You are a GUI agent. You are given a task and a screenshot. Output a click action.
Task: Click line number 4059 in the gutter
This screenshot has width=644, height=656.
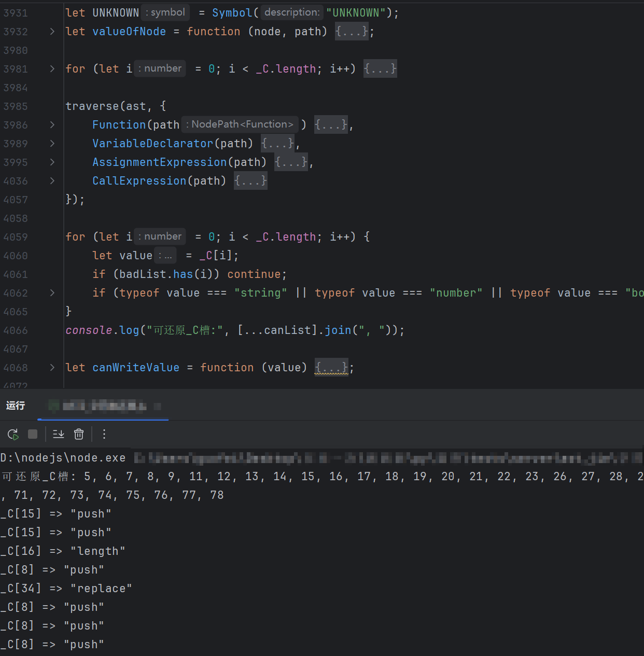pos(16,237)
